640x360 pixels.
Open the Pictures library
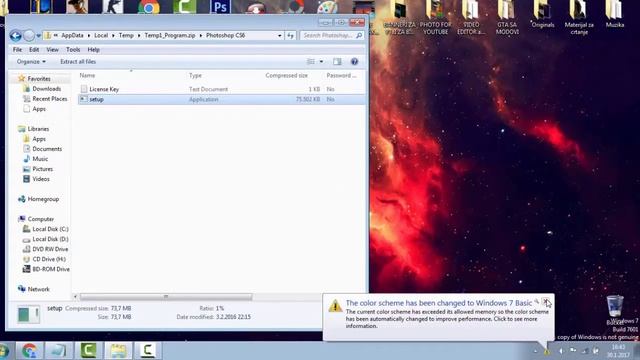pyautogui.click(x=42, y=169)
